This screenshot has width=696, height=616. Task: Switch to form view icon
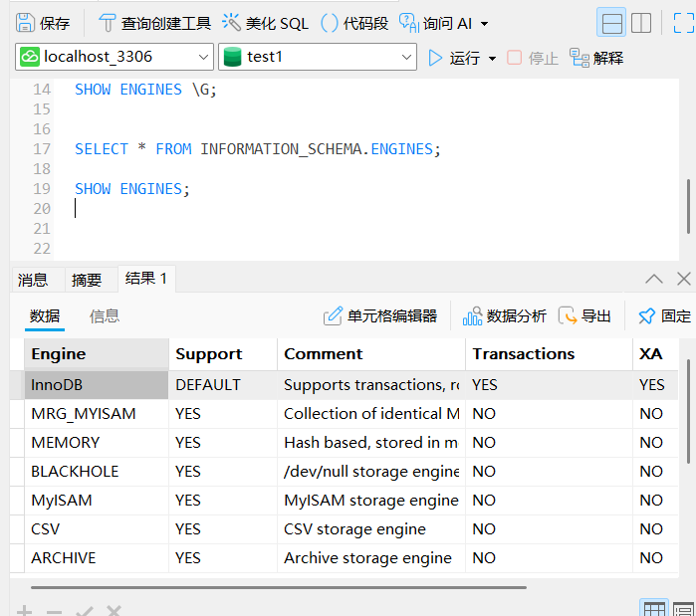pyautogui.click(x=684, y=609)
